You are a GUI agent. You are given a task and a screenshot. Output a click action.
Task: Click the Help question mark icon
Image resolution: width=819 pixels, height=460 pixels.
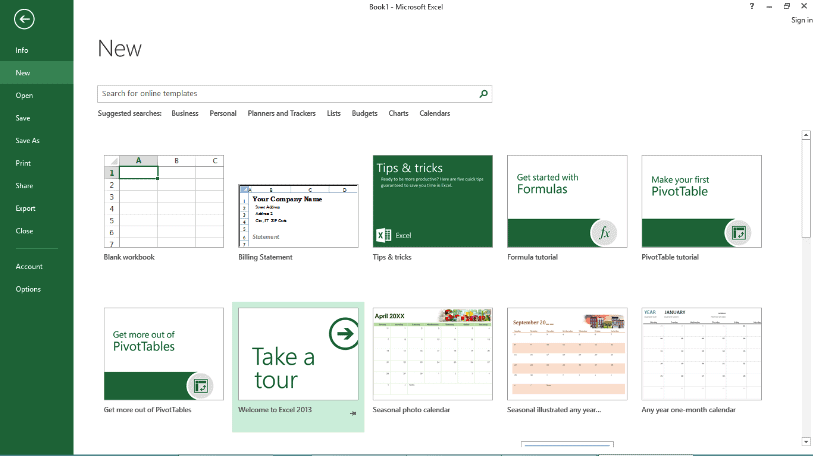coord(752,6)
